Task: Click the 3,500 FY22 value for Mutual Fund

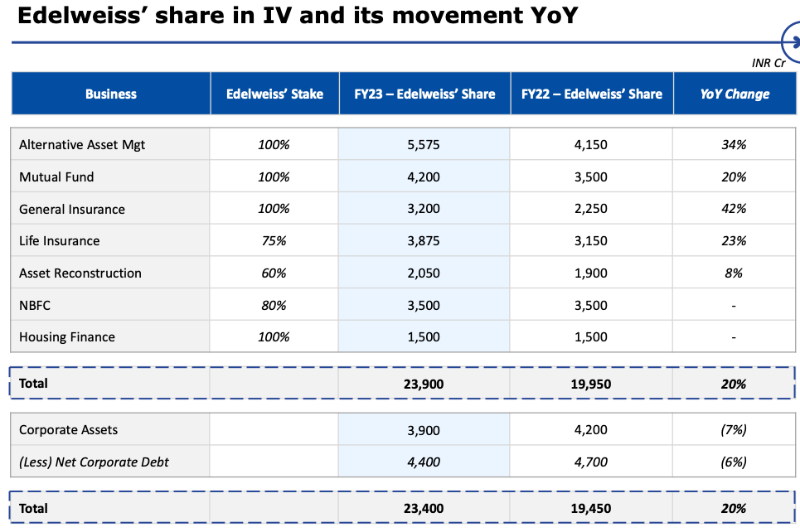Action: (x=591, y=177)
